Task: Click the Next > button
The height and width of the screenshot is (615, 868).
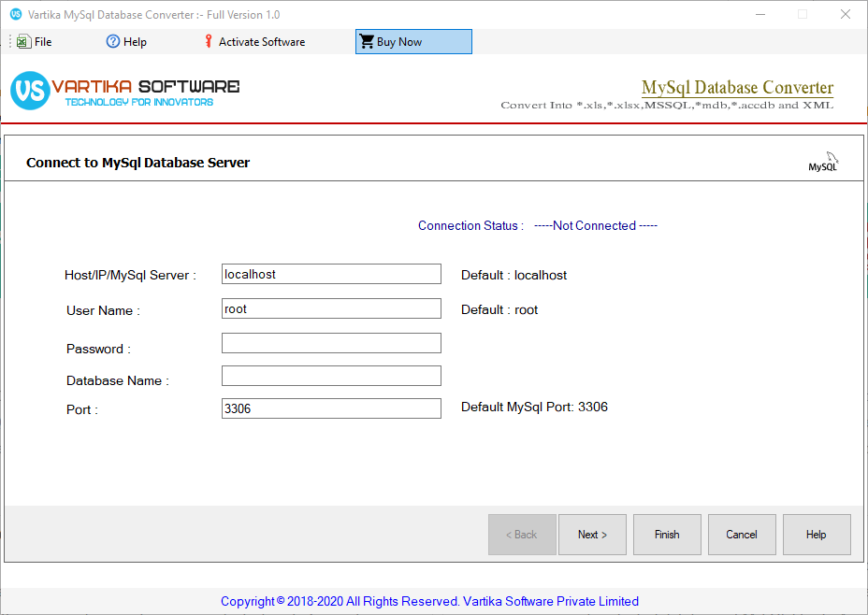Action: coord(592,535)
